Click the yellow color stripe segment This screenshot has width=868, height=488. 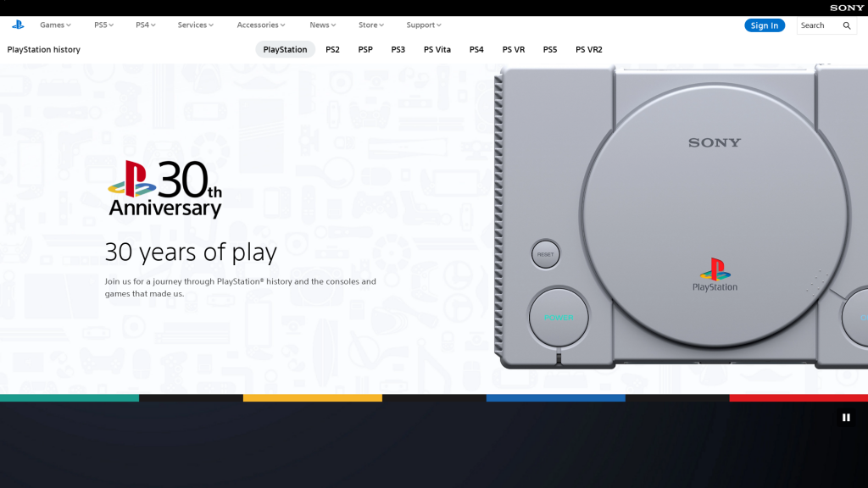[x=312, y=397]
